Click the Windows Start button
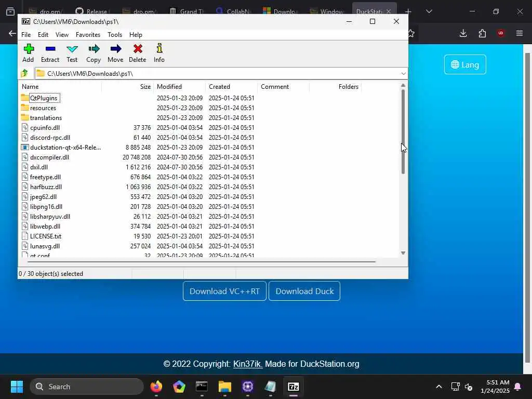This screenshot has height=399, width=532. (x=17, y=387)
